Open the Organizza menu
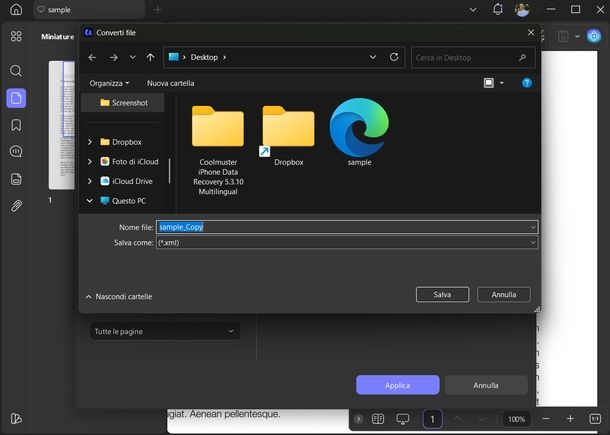The height and width of the screenshot is (435, 610). (x=109, y=83)
